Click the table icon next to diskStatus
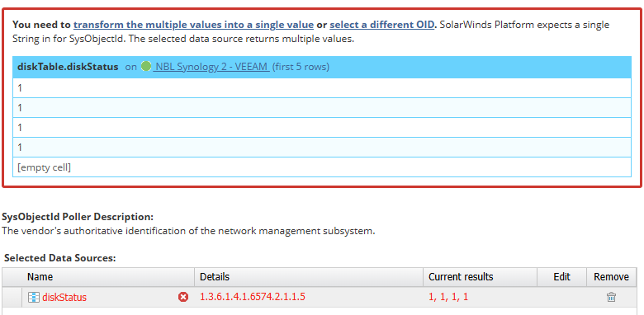The width and height of the screenshot is (644, 315). coord(34,298)
